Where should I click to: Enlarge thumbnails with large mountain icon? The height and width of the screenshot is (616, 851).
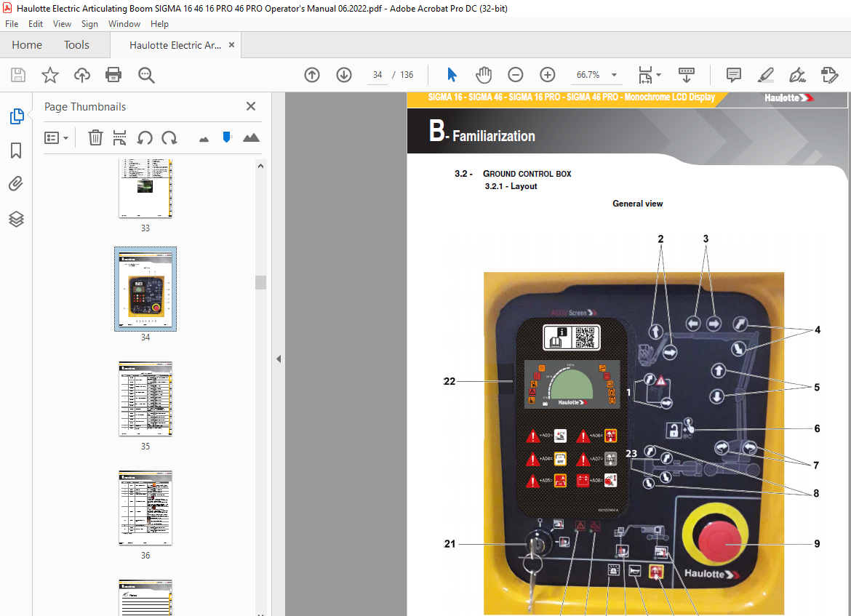251,138
